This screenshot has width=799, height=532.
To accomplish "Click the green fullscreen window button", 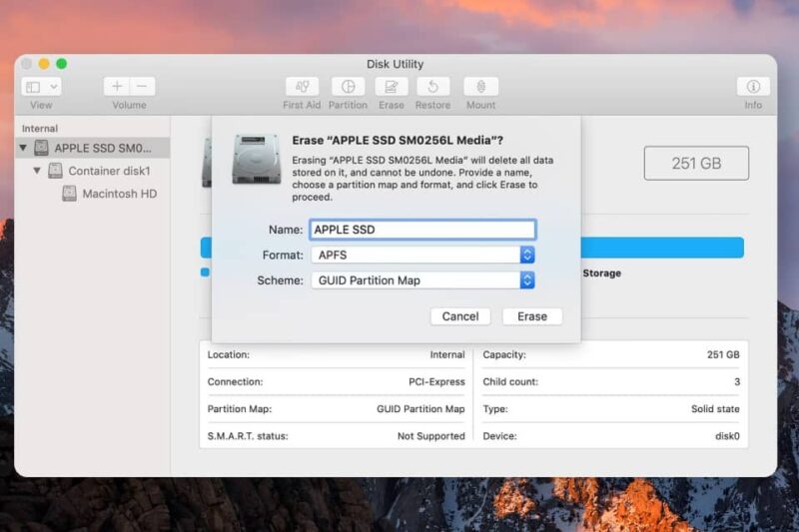I will tap(61, 64).
